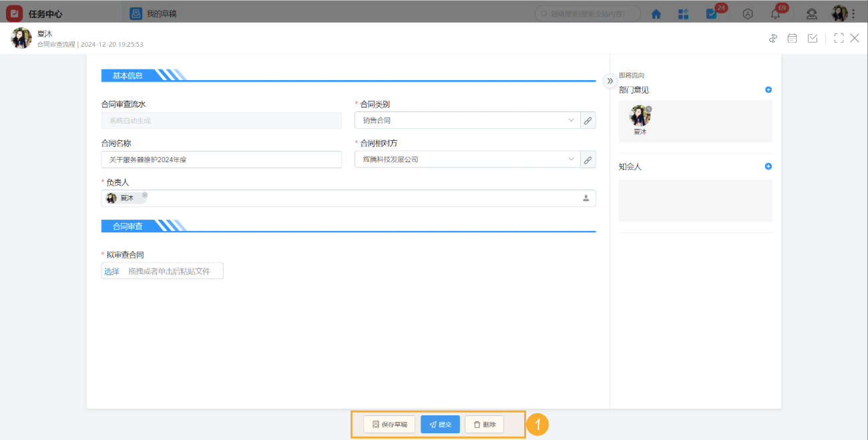View the workflow diagram icon
Viewport: 868px width, 440px height.
(x=773, y=38)
